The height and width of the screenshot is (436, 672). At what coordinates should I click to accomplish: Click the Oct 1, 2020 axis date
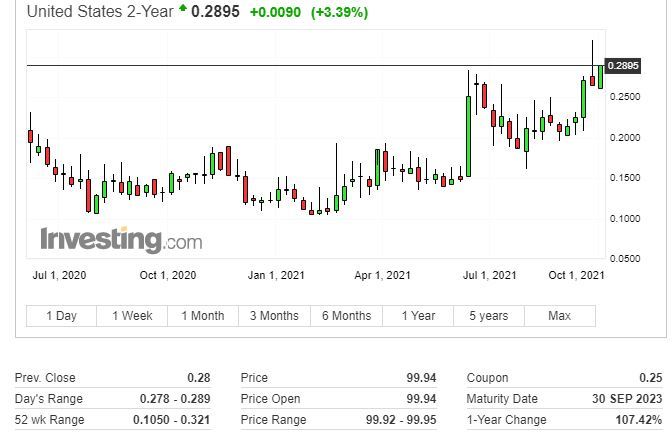[x=168, y=275]
